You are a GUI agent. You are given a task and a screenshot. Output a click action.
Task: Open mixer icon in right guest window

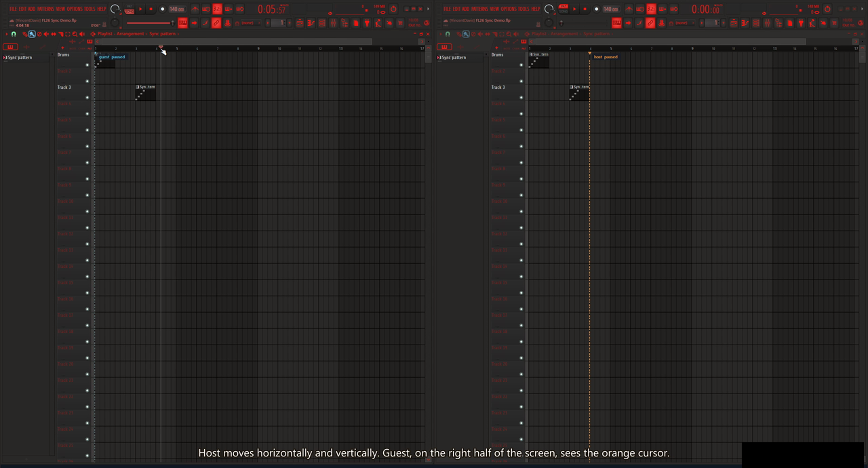coord(767,23)
